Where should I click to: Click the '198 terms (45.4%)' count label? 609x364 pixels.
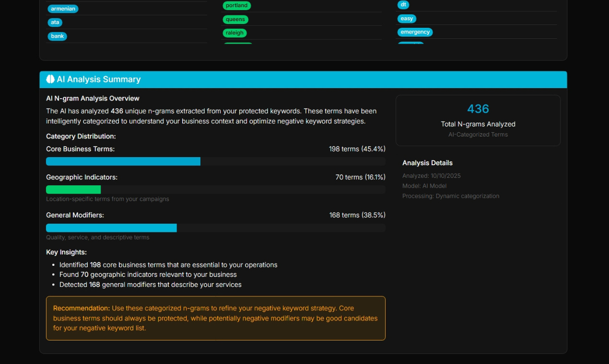(357, 149)
